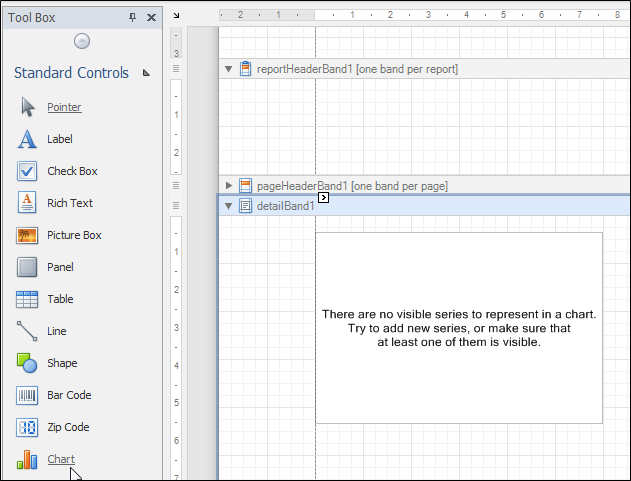
Task: Pick the Label control icon
Action: point(27,139)
